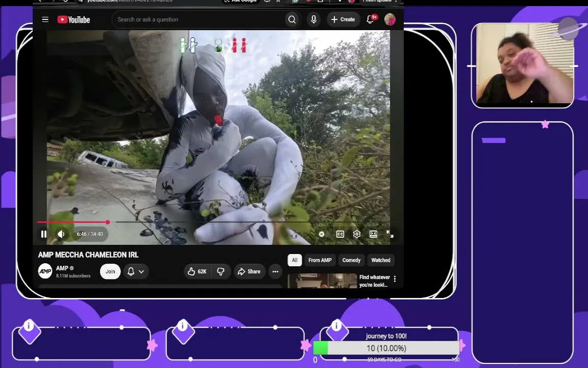This screenshot has height=368, width=588.
Task: Enter full screen mode
Action: (390, 234)
